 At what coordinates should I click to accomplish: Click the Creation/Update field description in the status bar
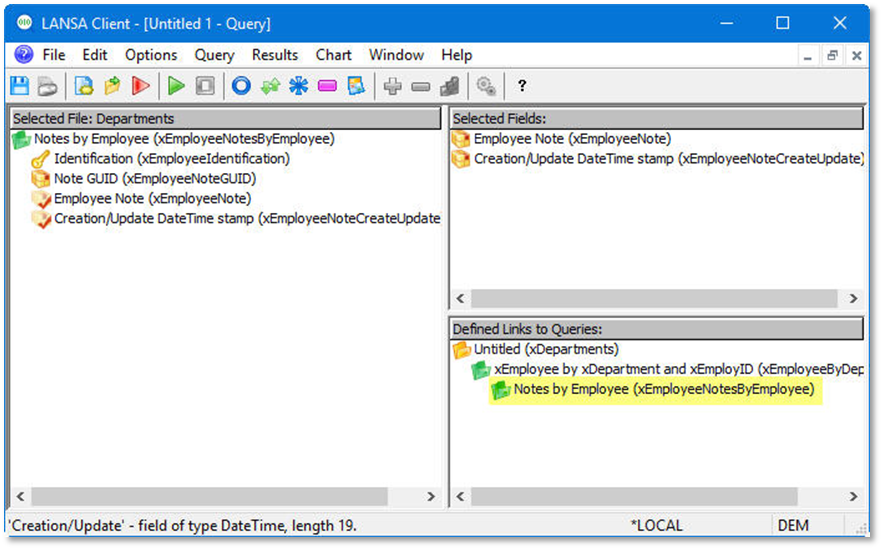coord(183,526)
